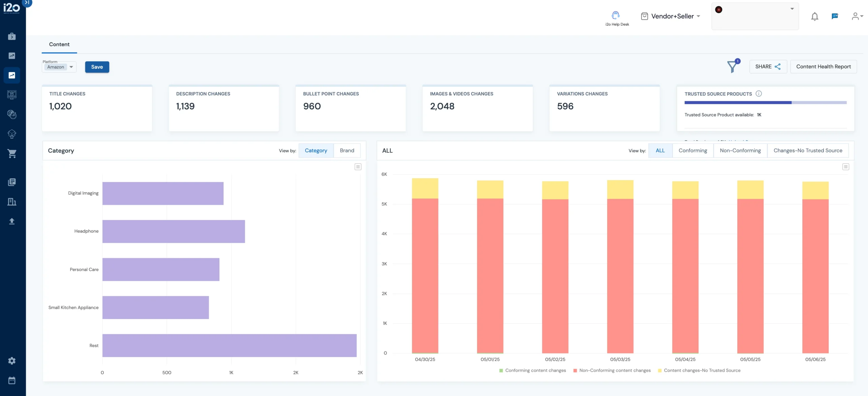This screenshot has width=868, height=396.
Task: Open the upload arrow sidebar icon
Action: [x=12, y=221]
